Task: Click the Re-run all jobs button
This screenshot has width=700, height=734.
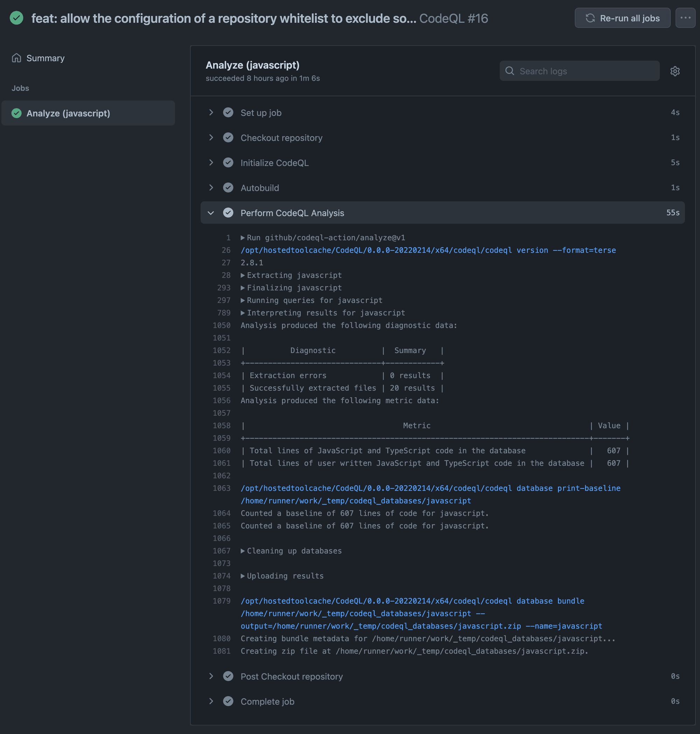Action: point(622,18)
